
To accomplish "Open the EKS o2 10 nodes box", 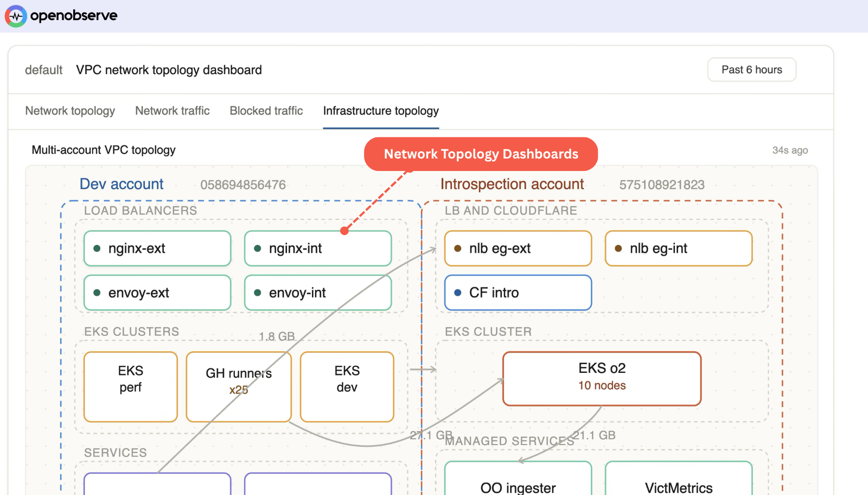I will 602,379.
